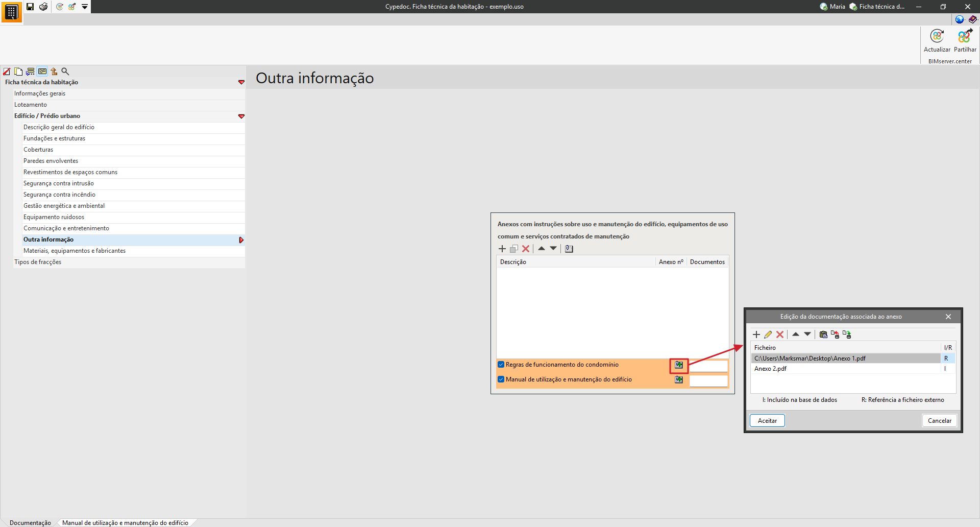Viewport: 980px width, 527px height.
Task: Click the small BIMserver update icon in title bar
Action: (x=60, y=7)
